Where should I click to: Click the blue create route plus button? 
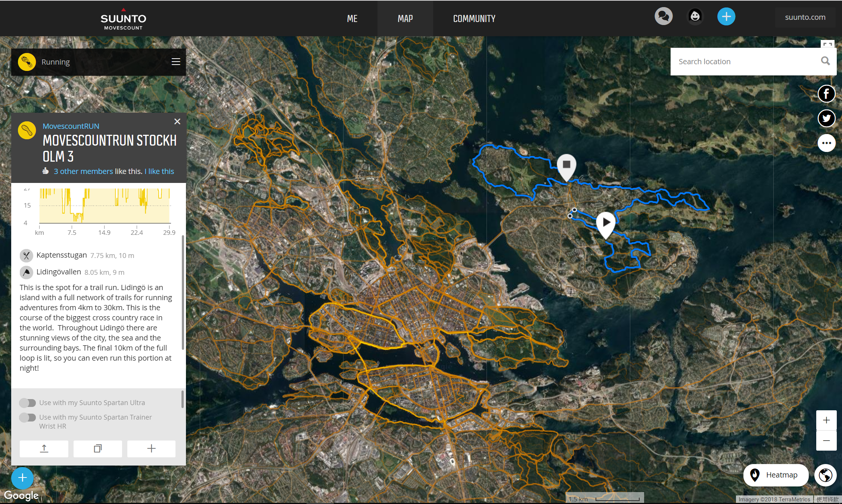tap(22, 478)
